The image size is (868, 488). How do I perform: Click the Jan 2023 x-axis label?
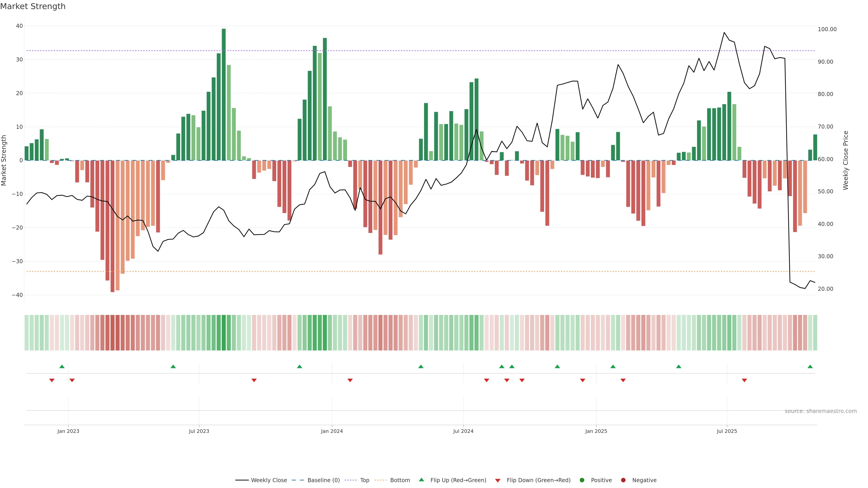coord(68,431)
